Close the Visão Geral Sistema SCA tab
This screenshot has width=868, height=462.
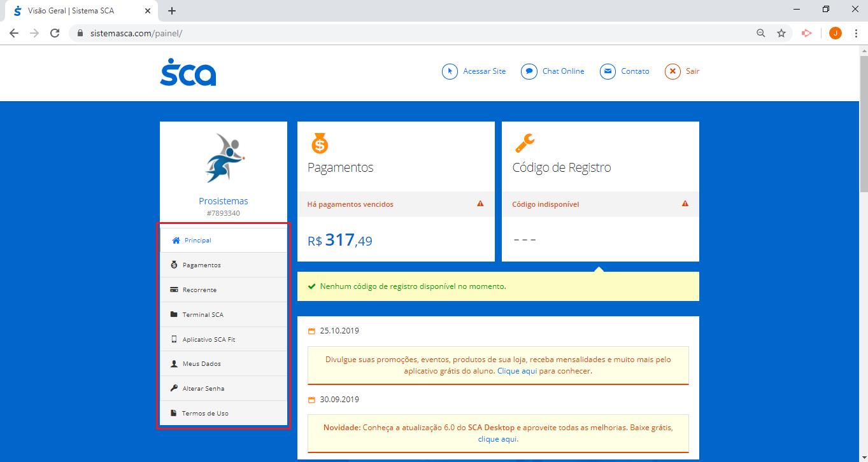[x=148, y=11]
